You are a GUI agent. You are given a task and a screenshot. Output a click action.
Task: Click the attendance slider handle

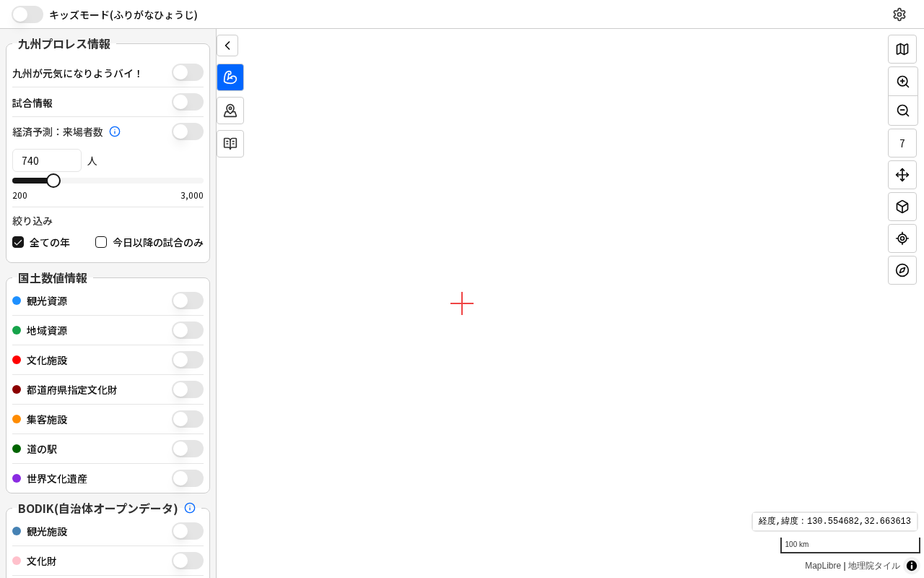[x=53, y=181]
